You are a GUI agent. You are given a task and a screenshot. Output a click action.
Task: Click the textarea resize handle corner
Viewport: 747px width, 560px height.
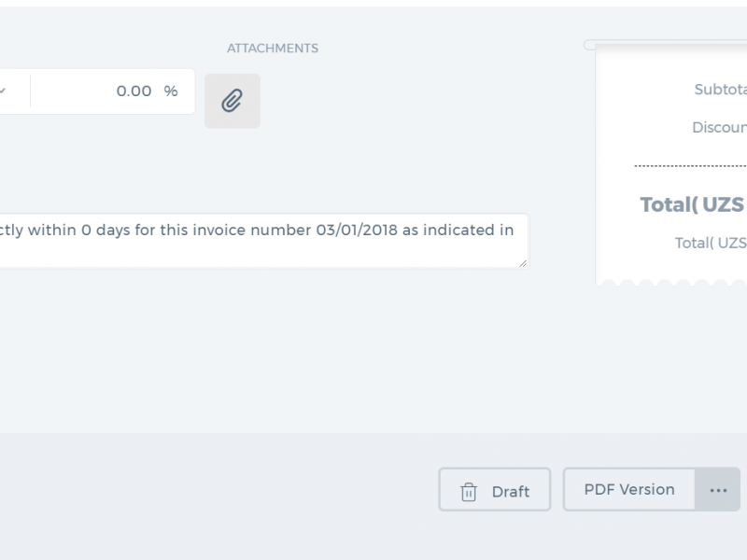tap(523, 263)
